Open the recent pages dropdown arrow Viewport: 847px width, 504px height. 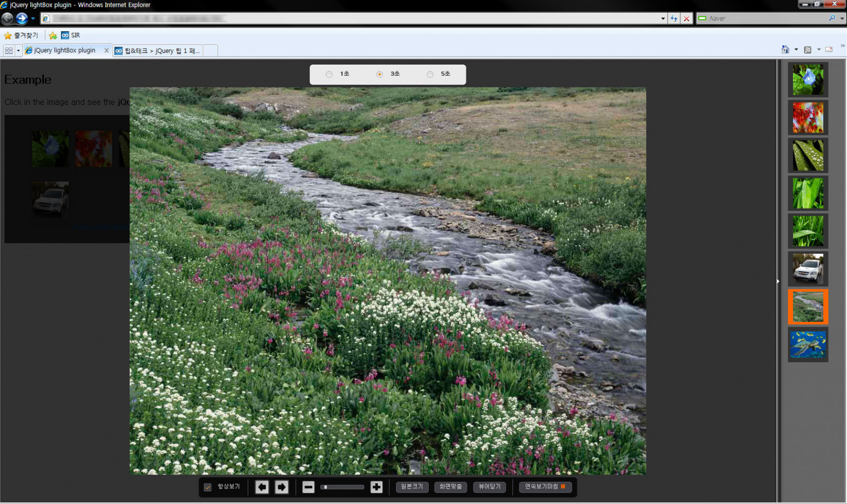(x=33, y=19)
